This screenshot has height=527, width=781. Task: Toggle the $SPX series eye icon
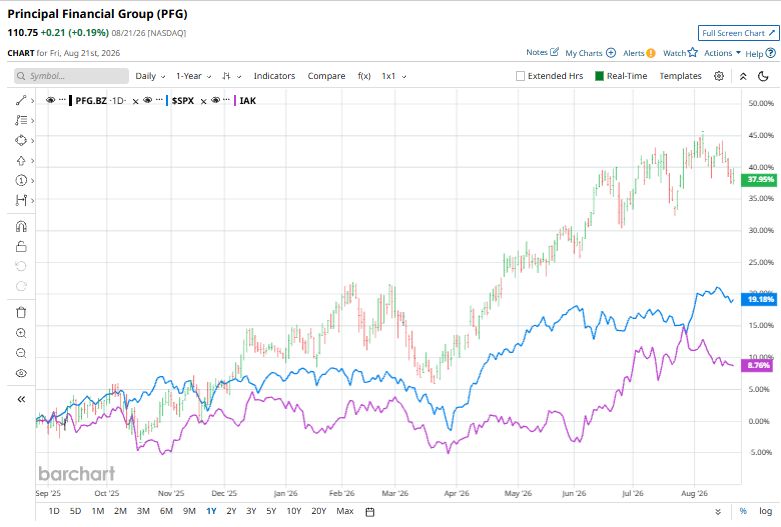pos(147,100)
